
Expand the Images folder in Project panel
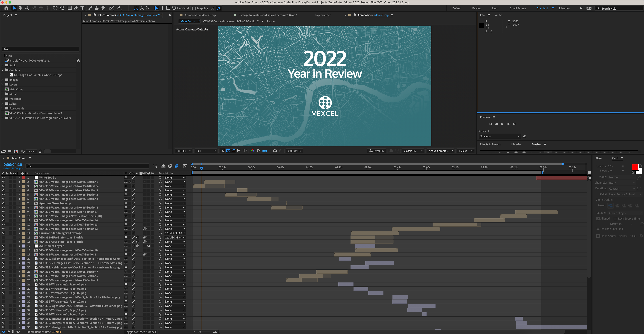click(2, 80)
